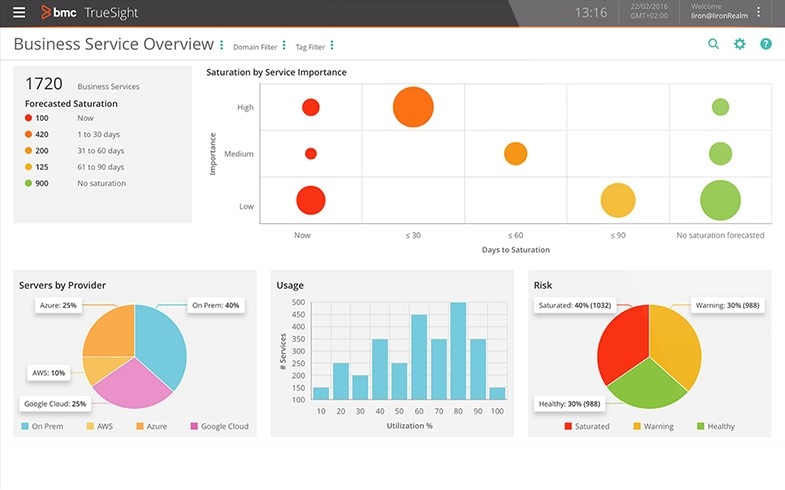Click the usage bar at 40% utilization
This screenshot has height=490, width=785.
click(x=380, y=369)
